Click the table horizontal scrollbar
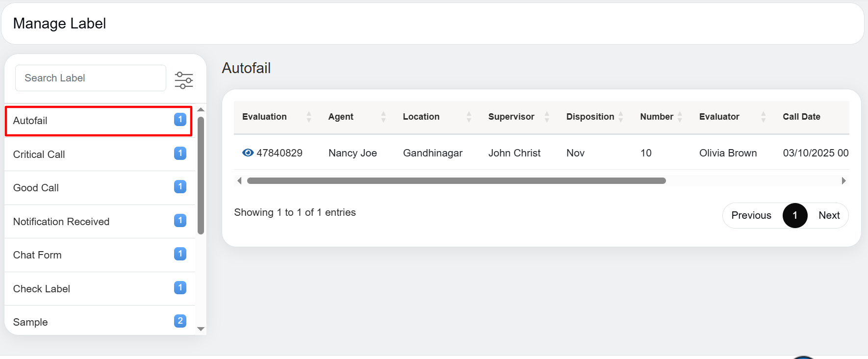The height and width of the screenshot is (359, 868). pyautogui.click(x=456, y=181)
